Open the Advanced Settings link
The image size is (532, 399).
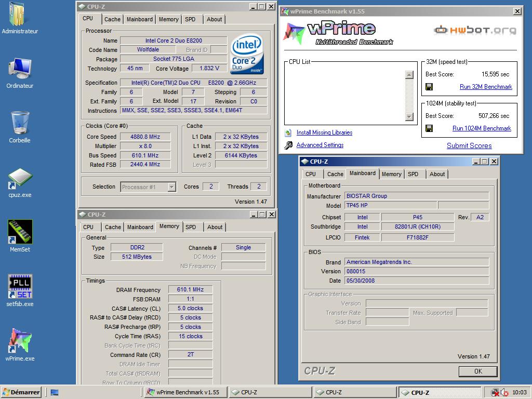coord(320,145)
